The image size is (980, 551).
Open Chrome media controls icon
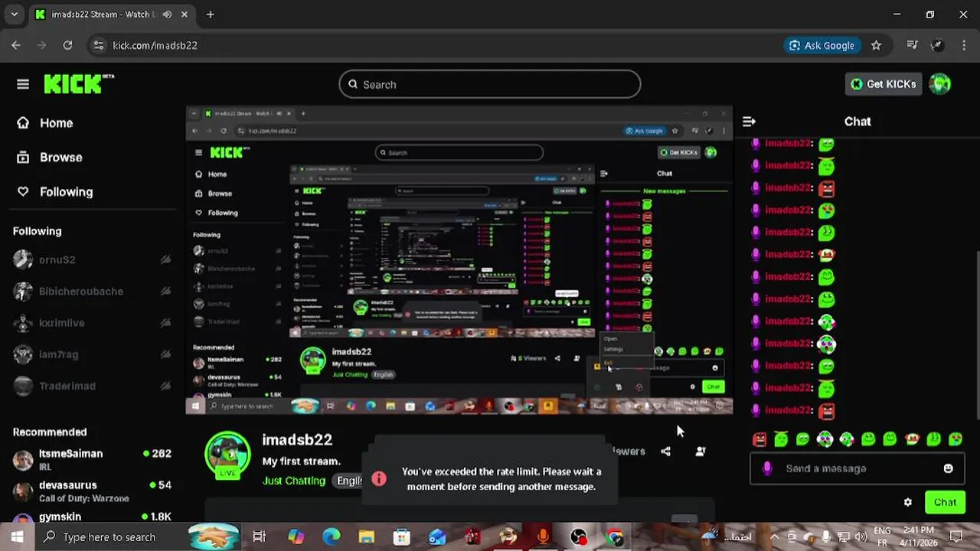pyautogui.click(x=912, y=45)
